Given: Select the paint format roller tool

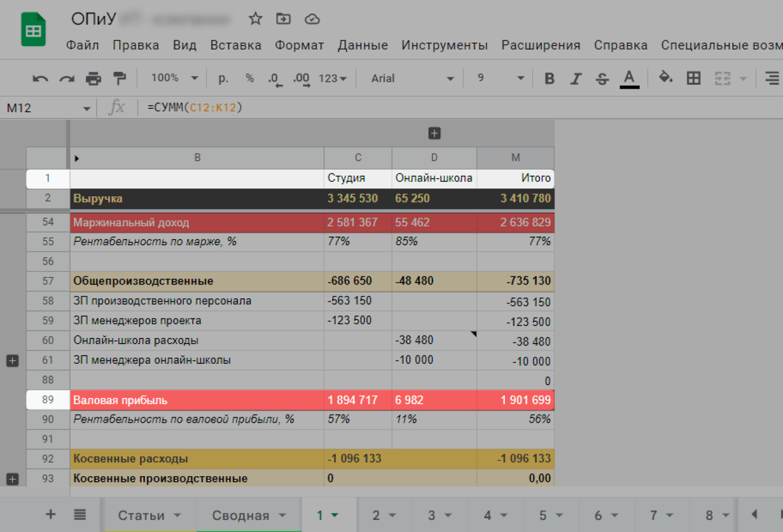Looking at the screenshot, I should [119, 78].
